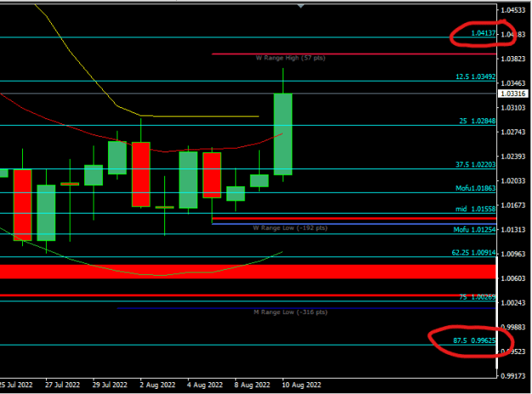Select the red candle on 2 Aug 2022

[x=140, y=174]
